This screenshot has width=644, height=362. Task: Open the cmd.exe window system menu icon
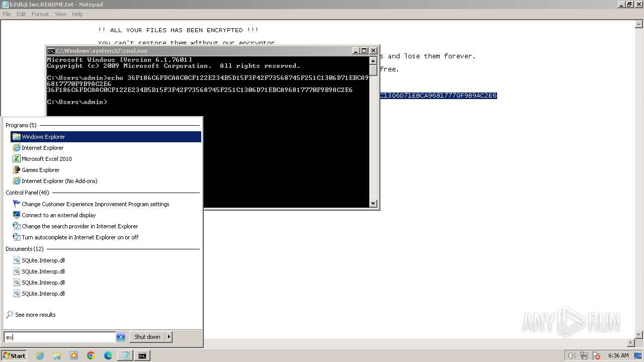coord(51,51)
